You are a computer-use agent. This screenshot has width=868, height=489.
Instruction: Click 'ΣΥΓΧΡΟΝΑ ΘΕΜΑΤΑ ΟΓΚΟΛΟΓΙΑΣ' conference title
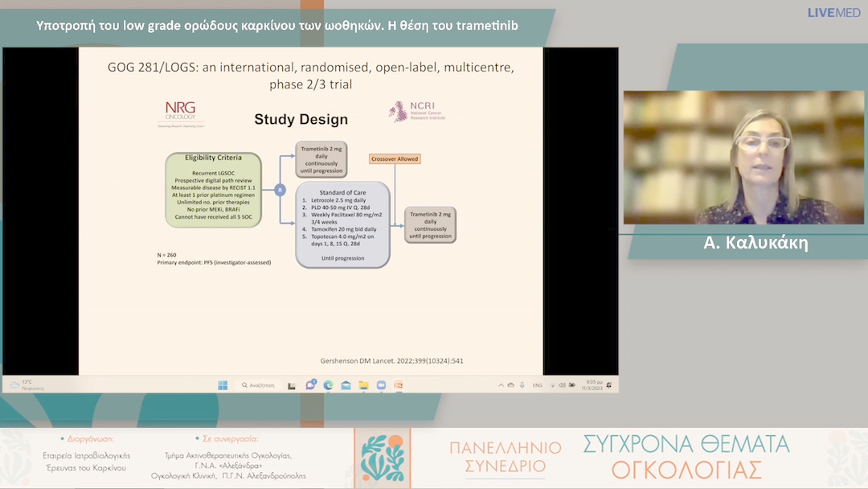coord(686,457)
